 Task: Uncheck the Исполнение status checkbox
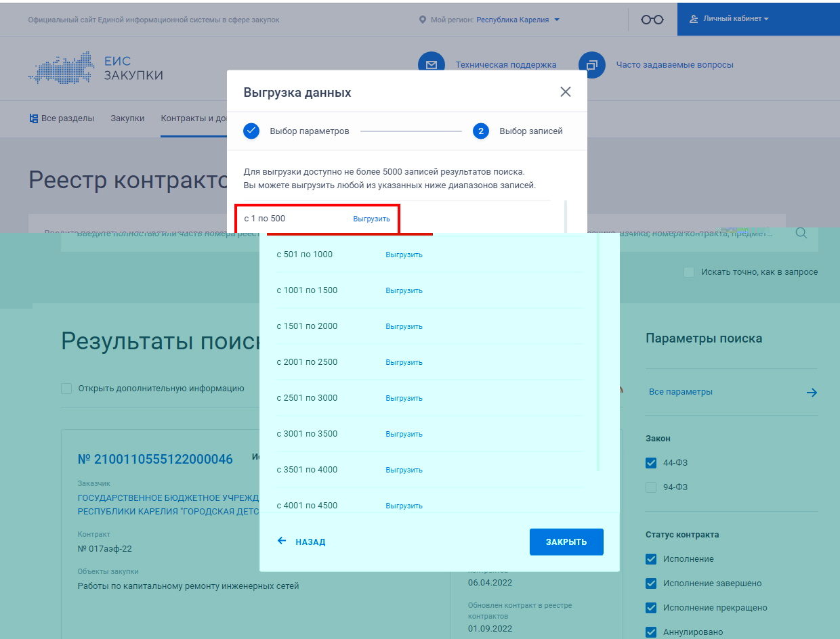click(652, 559)
